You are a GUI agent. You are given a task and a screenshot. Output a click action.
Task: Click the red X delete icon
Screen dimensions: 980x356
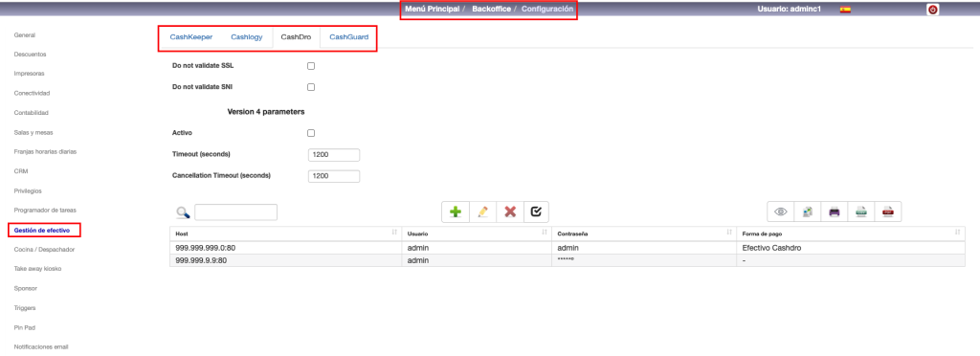click(x=510, y=211)
